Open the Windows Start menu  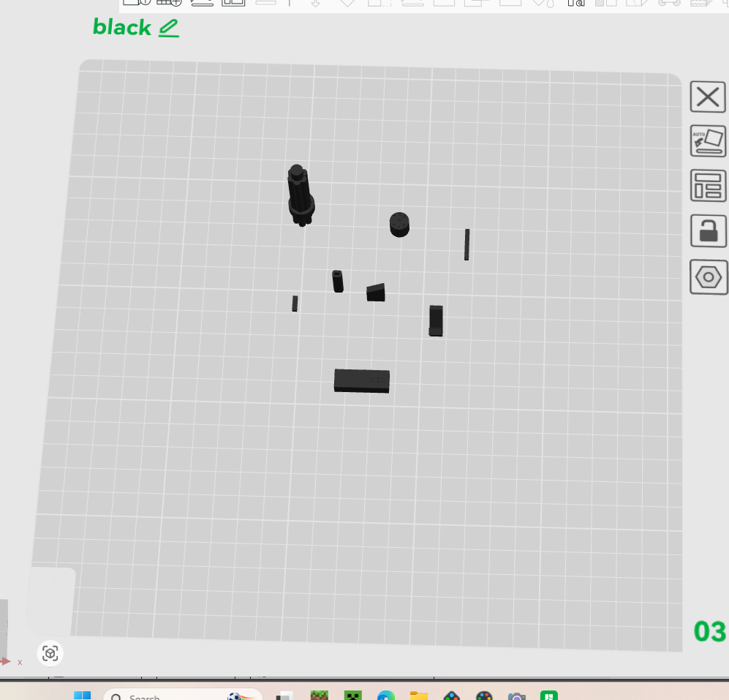tap(83, 696)
